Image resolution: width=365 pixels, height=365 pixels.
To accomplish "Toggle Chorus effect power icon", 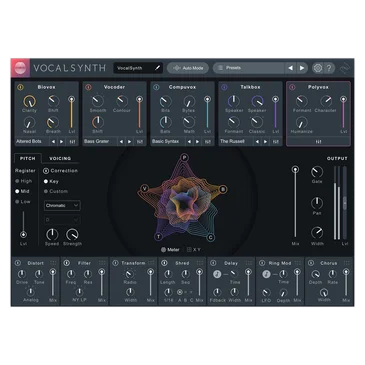I will click(x=311, y=263).
